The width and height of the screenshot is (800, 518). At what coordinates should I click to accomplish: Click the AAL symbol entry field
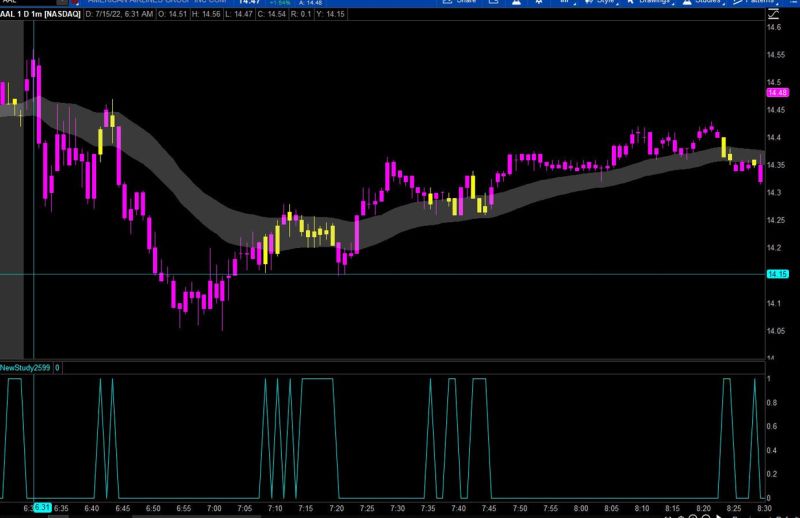28,2
